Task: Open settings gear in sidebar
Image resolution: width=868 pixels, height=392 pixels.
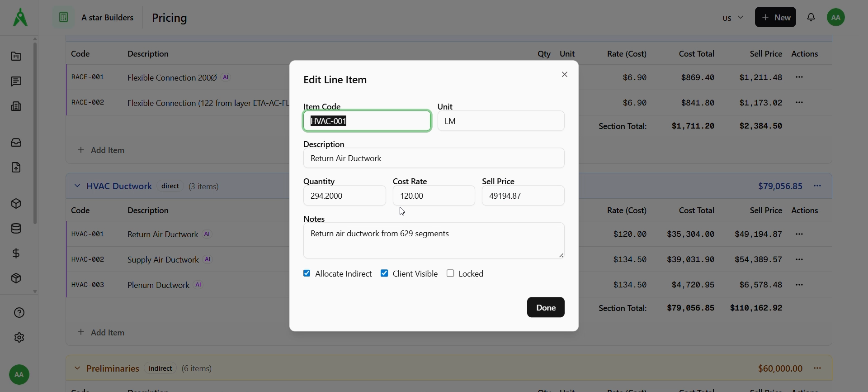Action: pyautogui.click(x=19, y=338)
